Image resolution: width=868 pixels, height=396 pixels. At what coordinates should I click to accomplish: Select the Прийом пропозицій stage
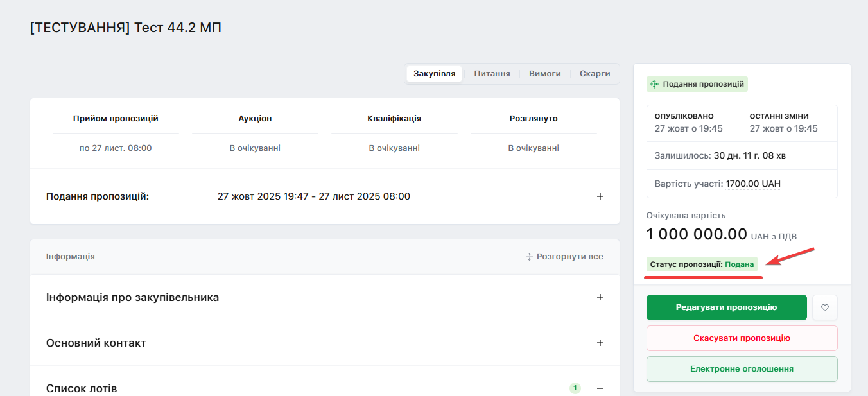(116, 119)
